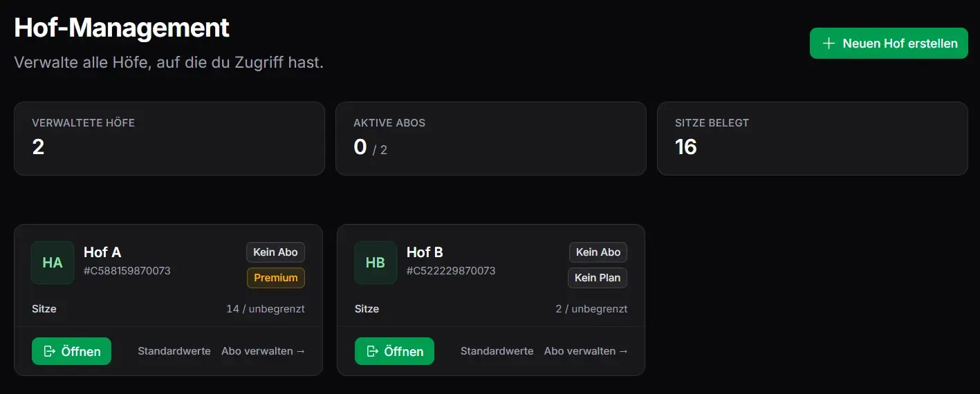Click the Kein Abo badge on Hof A
This screenshot has height=394, width=980.
point(275,252)
